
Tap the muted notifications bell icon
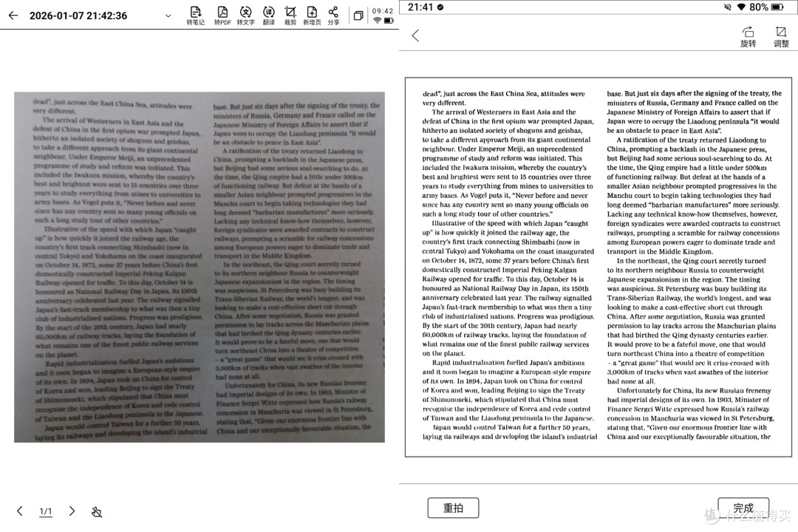(727, 7)
